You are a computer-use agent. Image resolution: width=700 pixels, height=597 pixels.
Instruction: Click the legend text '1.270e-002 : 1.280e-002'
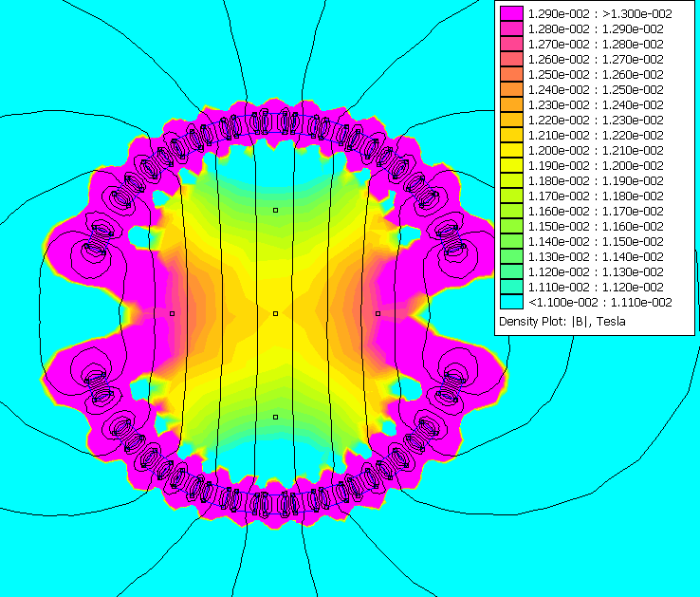(596, 44)
